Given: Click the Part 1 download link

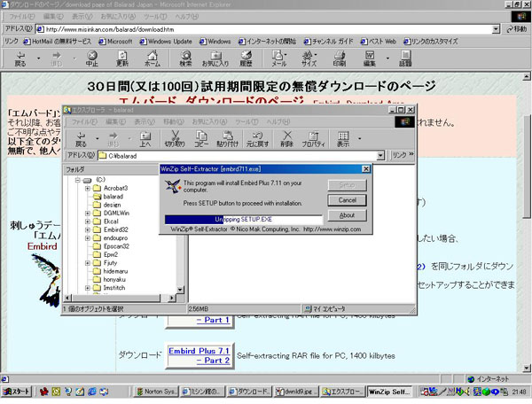Looking at the screenshot, I should 213,320.
